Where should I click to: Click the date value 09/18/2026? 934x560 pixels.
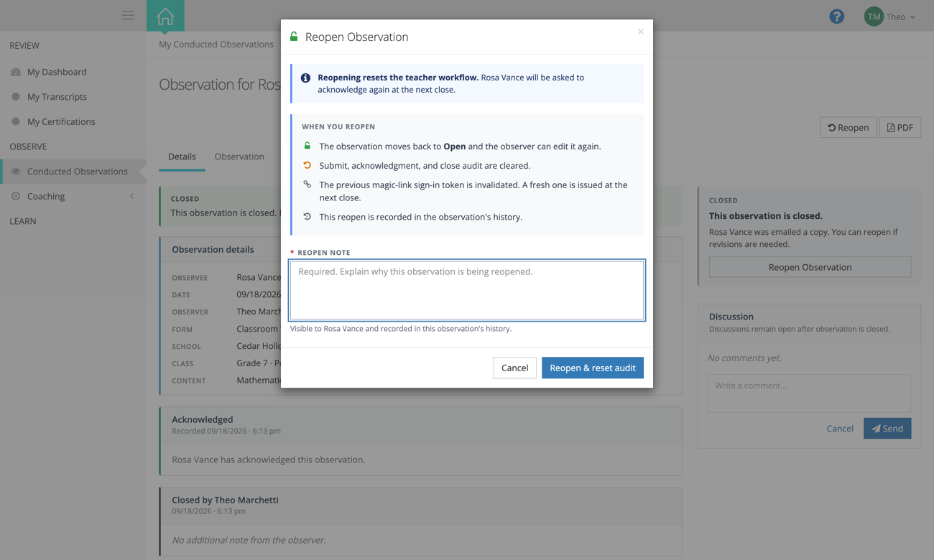[259, 294]
